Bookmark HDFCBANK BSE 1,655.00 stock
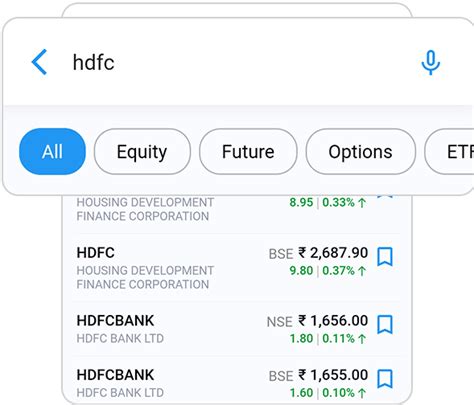The image size is (474, 405). pyautogui.click(x=385, y=379)
